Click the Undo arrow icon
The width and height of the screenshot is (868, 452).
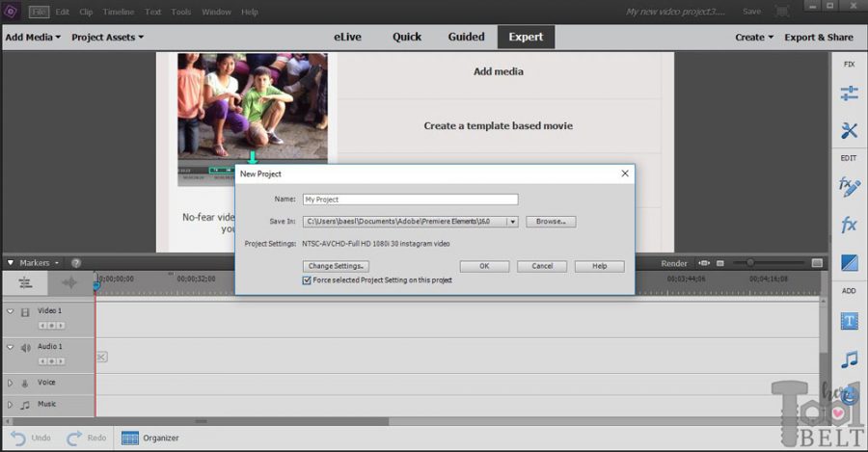[18, 439]
